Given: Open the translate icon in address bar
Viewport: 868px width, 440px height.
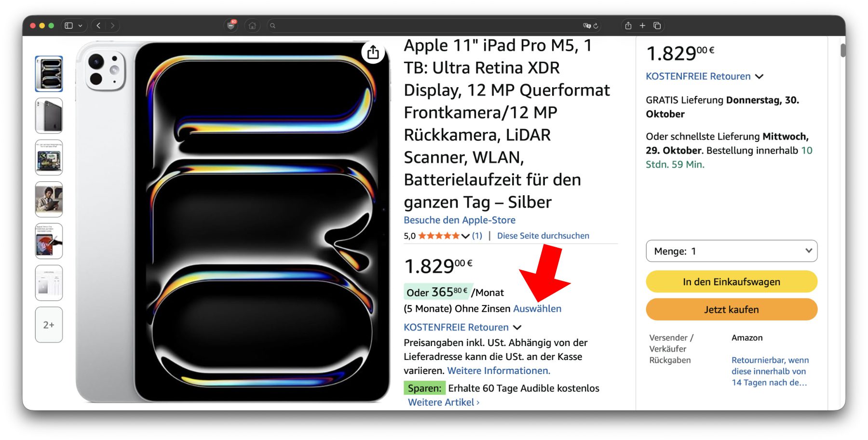Looking at the screenshot, I should [x=587, y=26].
